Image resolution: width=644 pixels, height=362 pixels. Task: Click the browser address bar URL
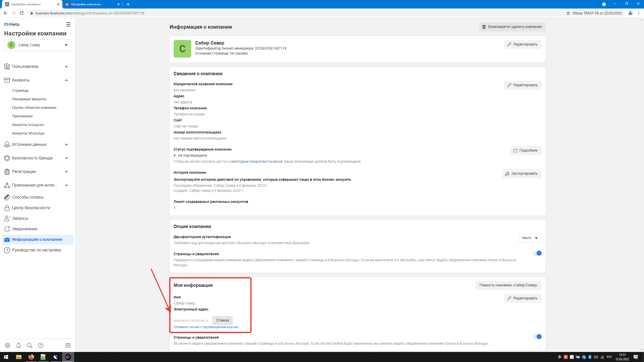pos(90,13)
